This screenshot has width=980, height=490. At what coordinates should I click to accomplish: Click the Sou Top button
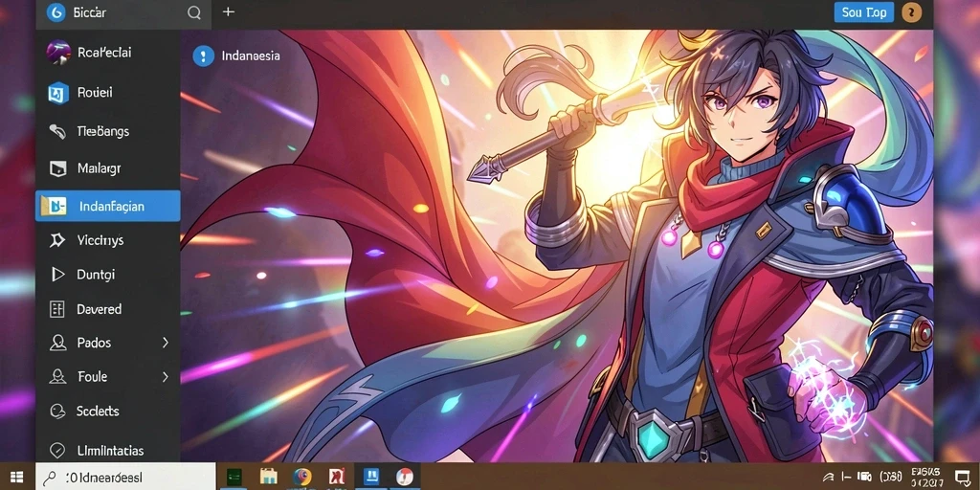(x=864, y=11)
